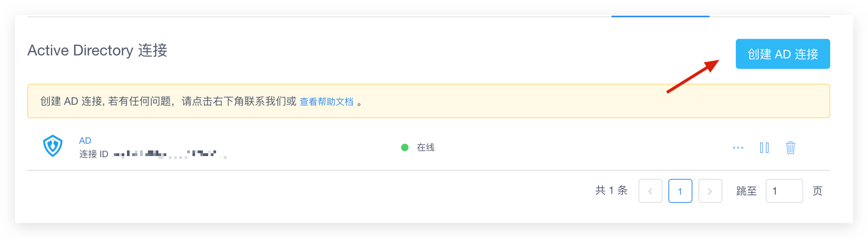
Task: Click the 跳至 label in pagination
Action: click(746, 191)
